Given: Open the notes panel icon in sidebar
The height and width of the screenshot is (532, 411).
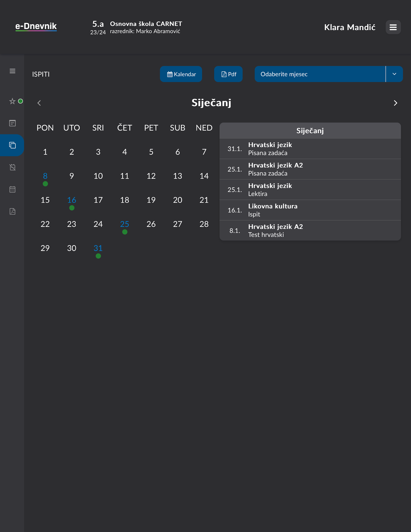Looking at the screenshot, I should [x=12, y=123].
